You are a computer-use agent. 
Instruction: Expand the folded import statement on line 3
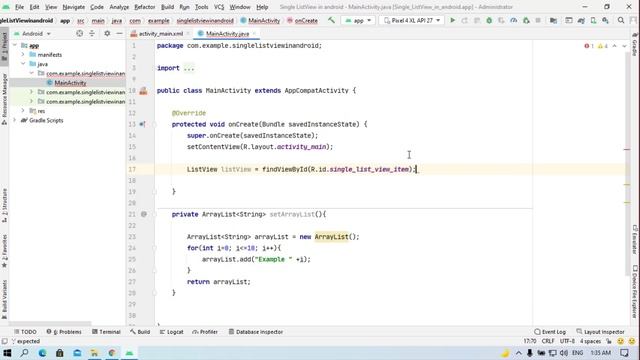[189, 68]
